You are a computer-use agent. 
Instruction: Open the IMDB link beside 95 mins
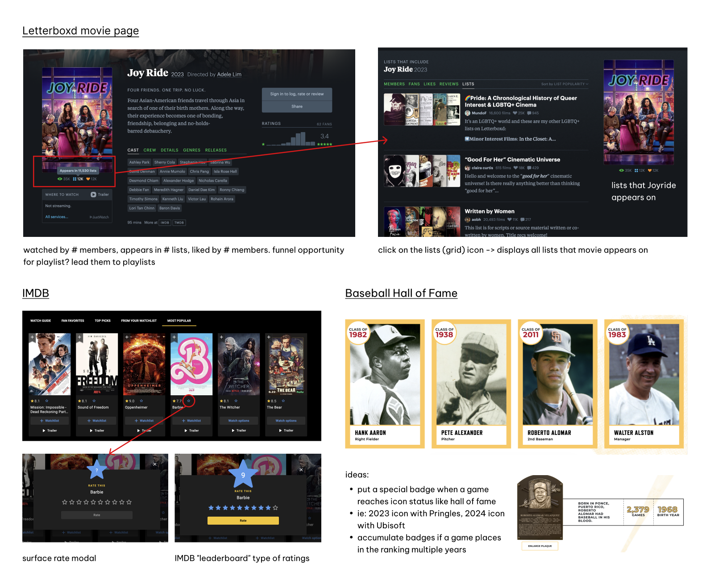tap(165, 223)
